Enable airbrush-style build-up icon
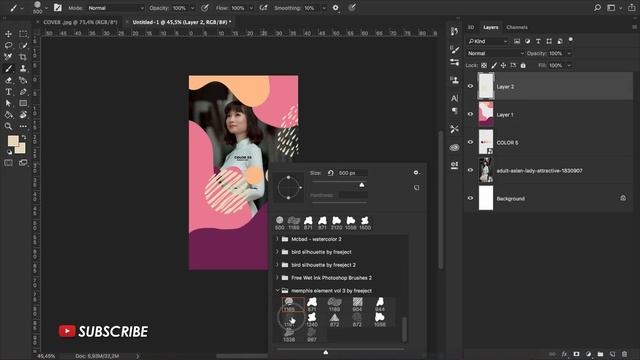Image resolution: width=640 pixels, height=360 pixels. [x=263, y=8]
